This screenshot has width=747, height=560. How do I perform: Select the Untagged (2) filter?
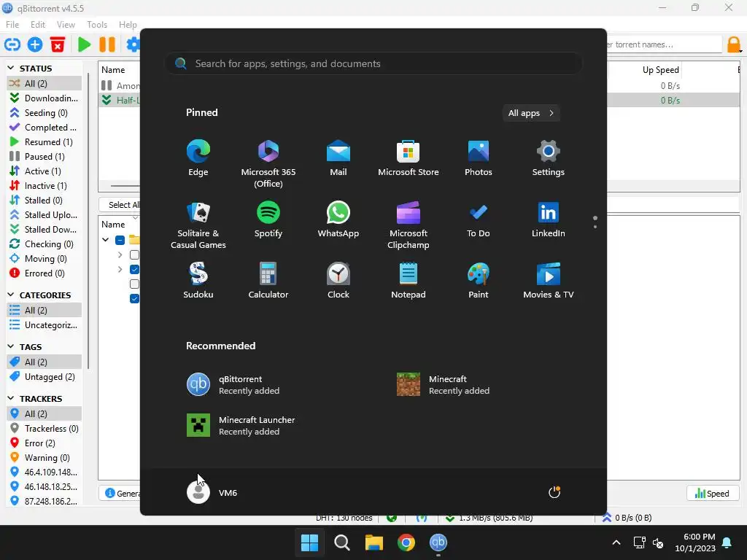pyautogui.click(x=44, y=377)
